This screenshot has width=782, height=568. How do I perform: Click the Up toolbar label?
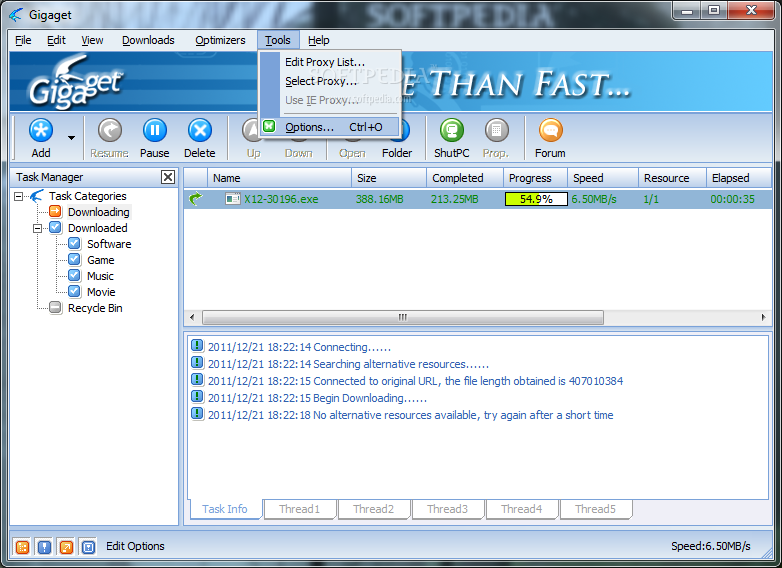pyautogui.click(x=253, y=153)
